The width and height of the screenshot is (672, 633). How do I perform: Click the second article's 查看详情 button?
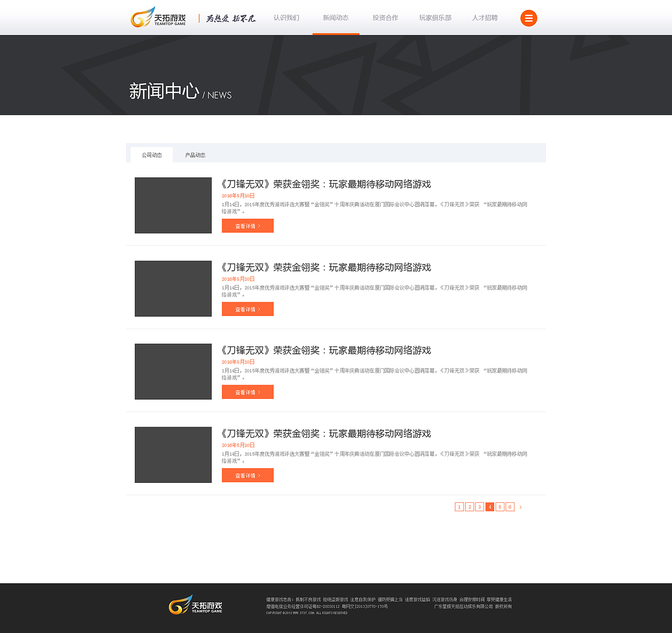coord(248,309)
